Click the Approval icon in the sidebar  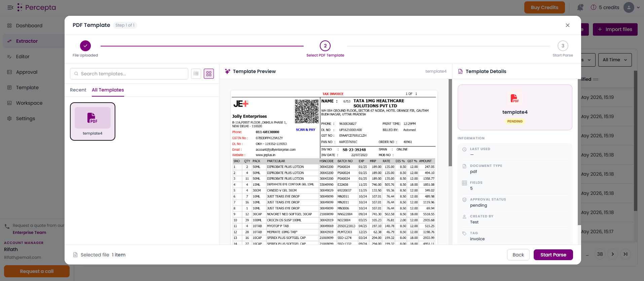coord(9,72)
